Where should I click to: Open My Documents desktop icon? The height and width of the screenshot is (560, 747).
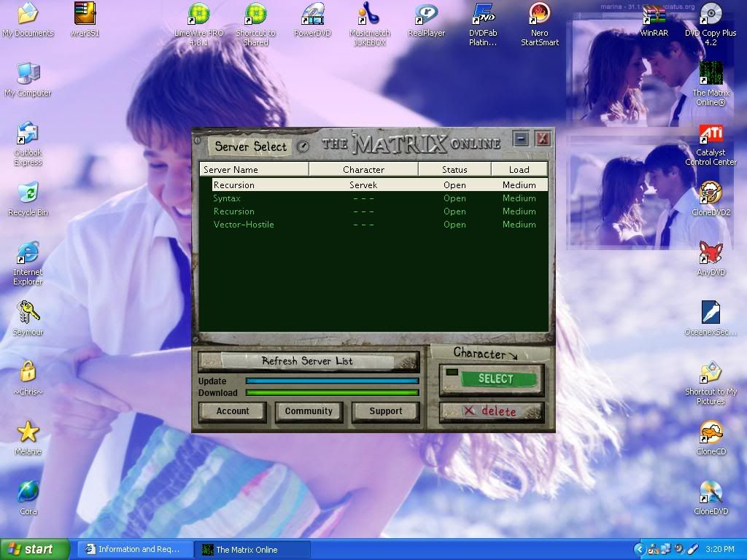[x=28, y=20]
